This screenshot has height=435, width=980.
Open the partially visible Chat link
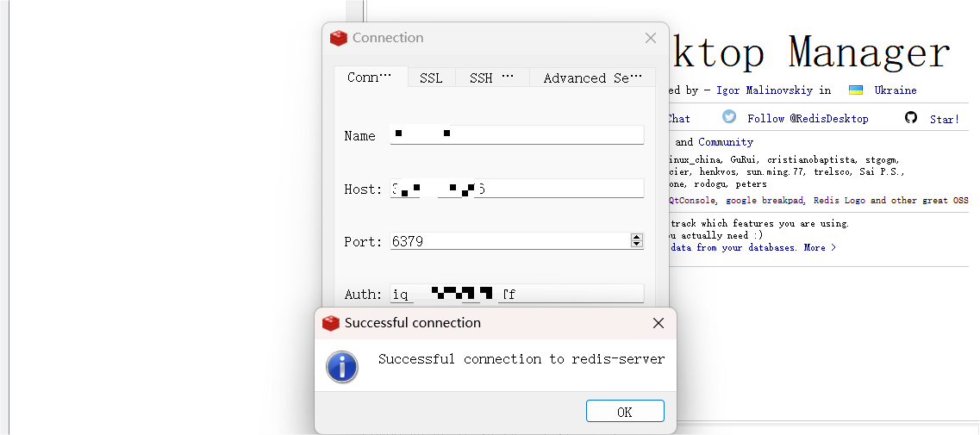678,119
